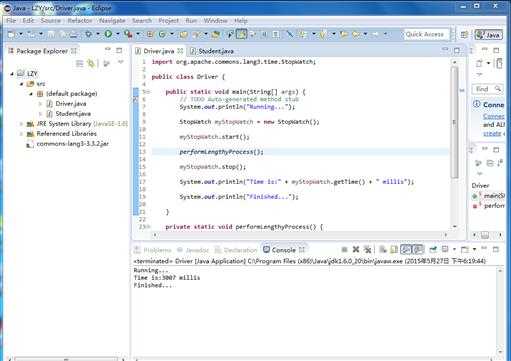Click the New file wizard toolbar icon
Screen dimensions: 511x361
[12, 34]
